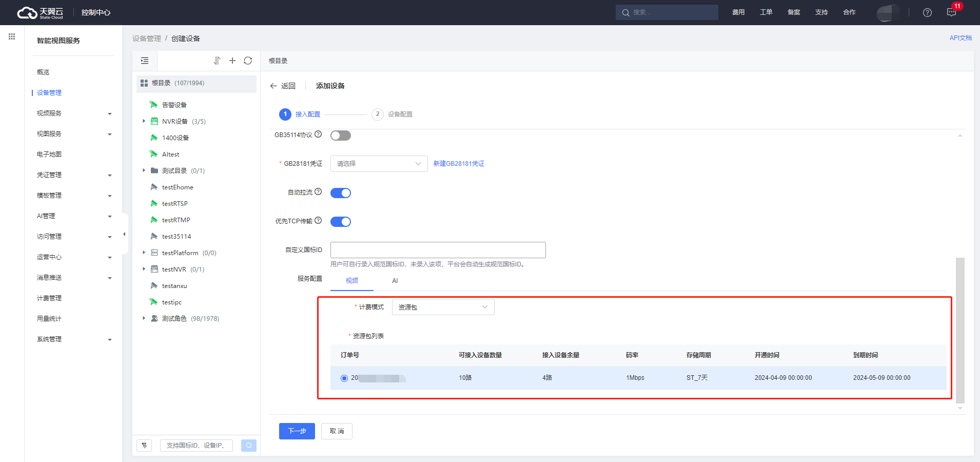Select the testanxu device

pos(174,285)
